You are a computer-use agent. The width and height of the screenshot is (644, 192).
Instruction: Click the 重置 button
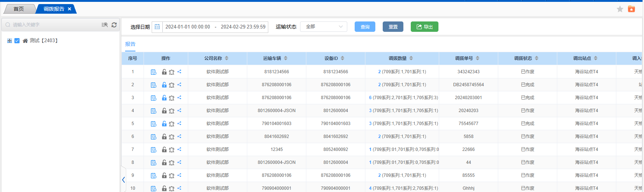393,27
